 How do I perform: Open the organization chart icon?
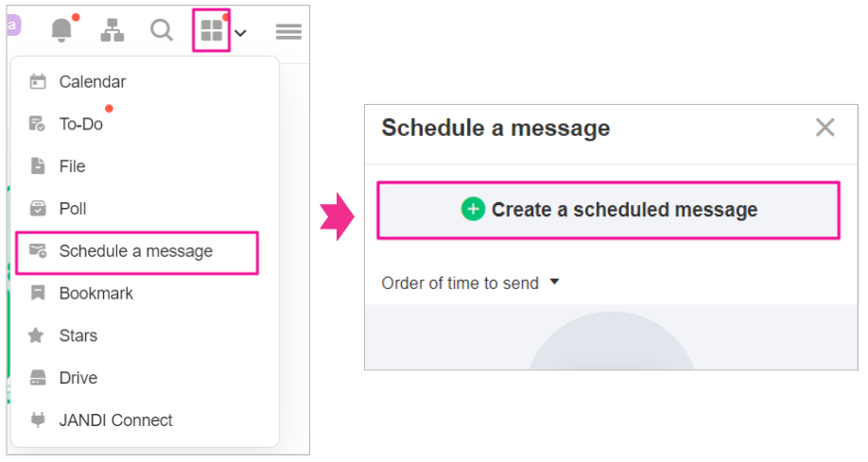[113, 30]
